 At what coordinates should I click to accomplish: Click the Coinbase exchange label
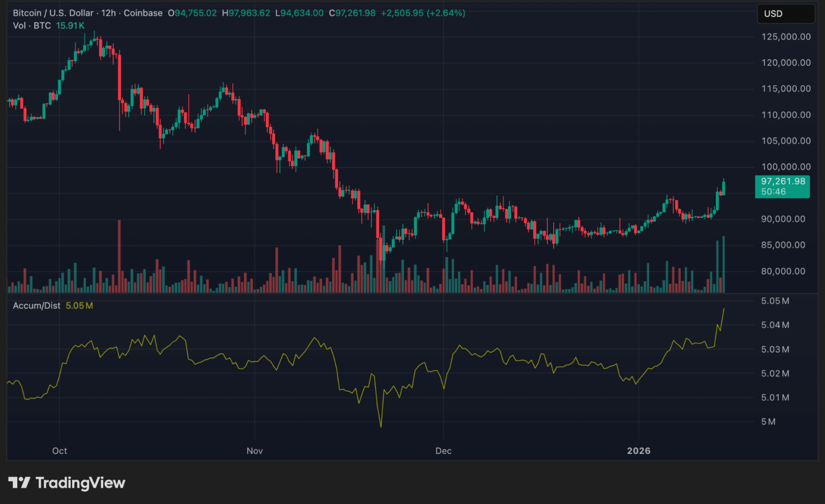[143, 13]
